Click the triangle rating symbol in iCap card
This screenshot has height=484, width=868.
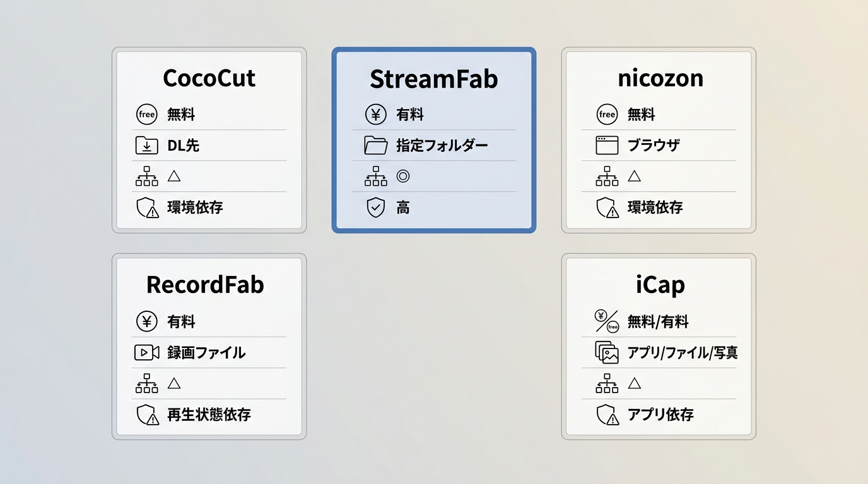[635, 383]
